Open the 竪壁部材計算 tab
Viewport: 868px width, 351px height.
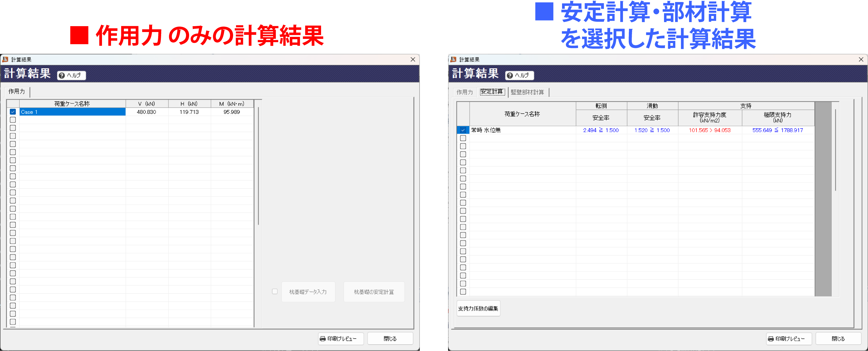point(527,92)
